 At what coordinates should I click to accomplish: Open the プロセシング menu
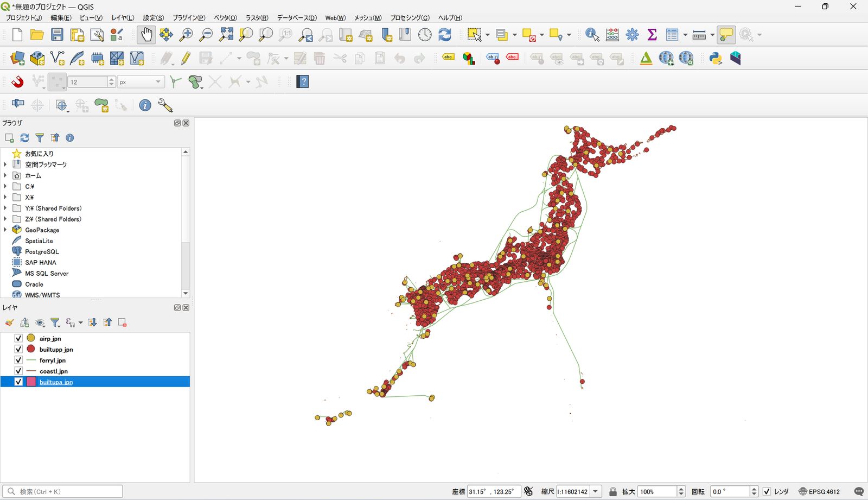coord(410,18)
